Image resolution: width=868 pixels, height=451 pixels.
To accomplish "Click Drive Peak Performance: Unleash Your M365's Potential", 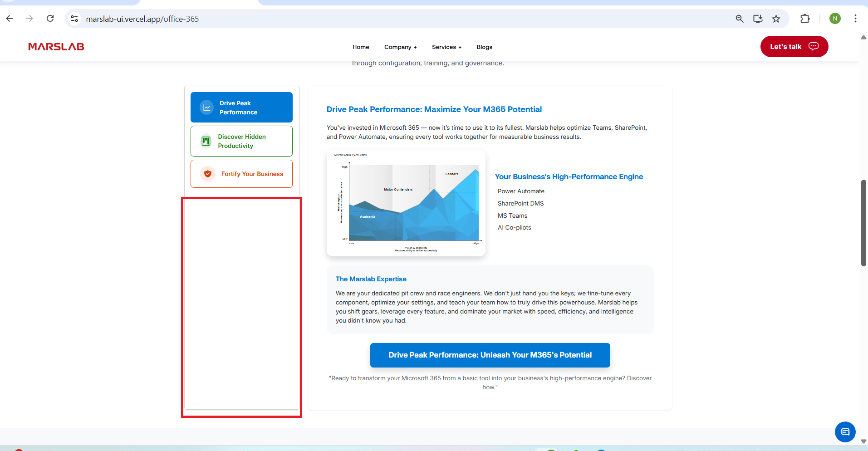I will pos(490,355).
